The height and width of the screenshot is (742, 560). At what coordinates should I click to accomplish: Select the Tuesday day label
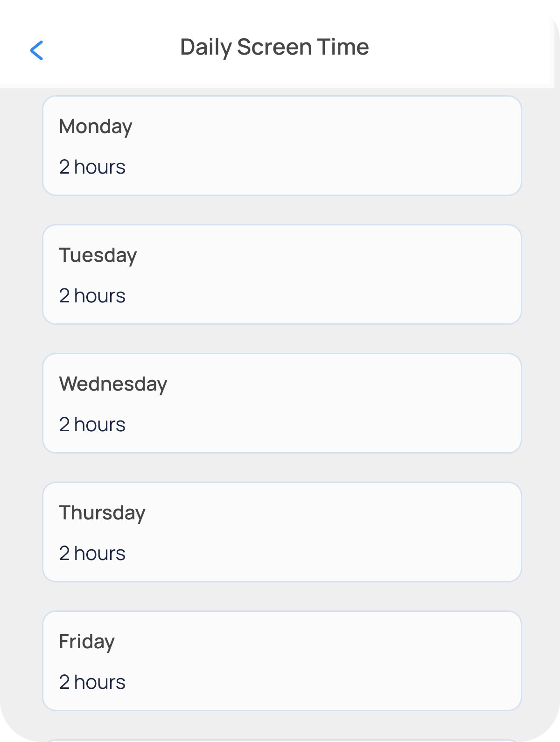tap(98, 255)
